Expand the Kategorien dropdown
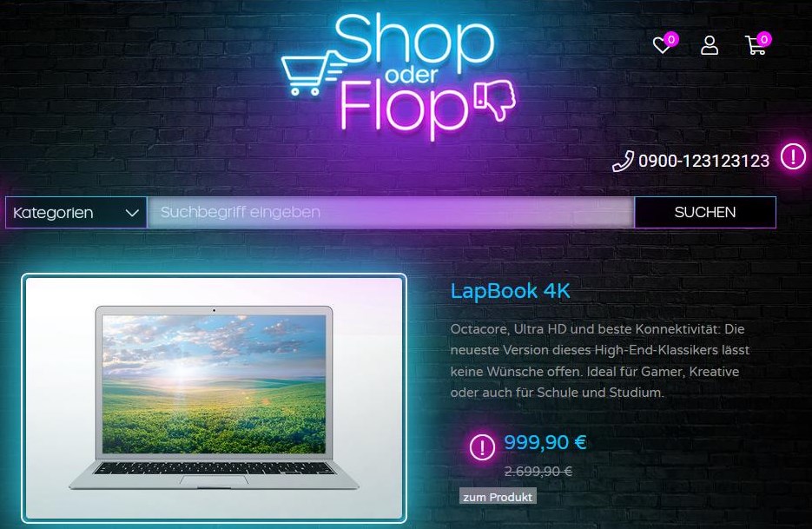 tap(76, 213)
